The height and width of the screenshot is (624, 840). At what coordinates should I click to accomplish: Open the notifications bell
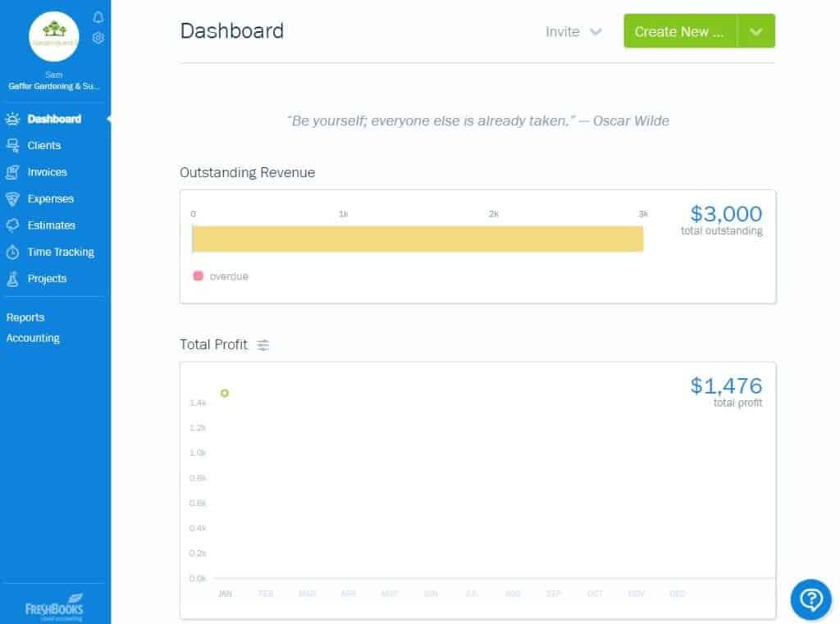[98, 16]
